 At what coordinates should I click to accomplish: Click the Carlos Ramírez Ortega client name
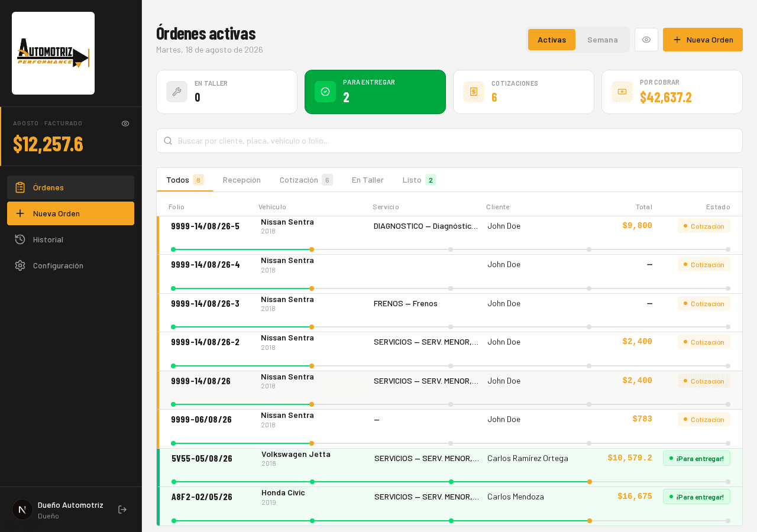pyautogui.click(x=528, y=458)
